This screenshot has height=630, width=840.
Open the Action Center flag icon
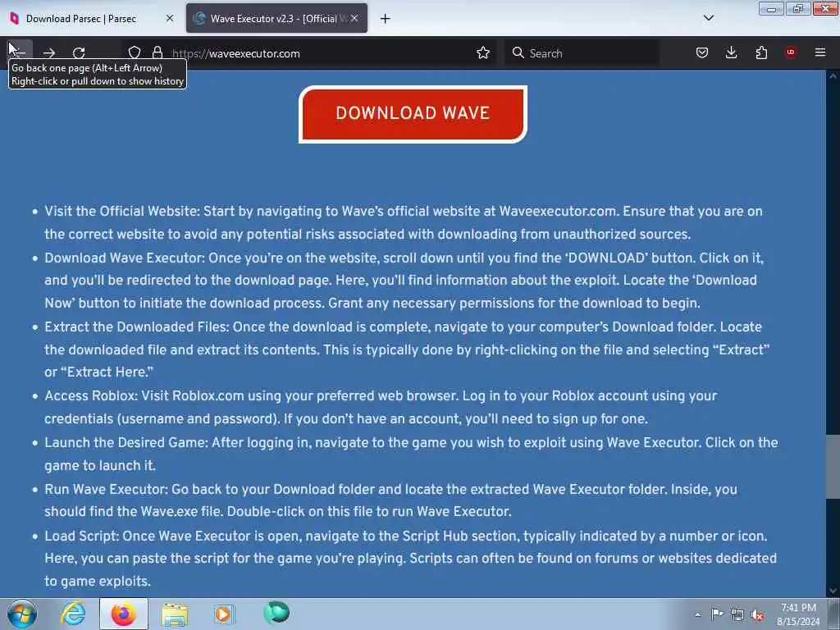coord(717,614)
